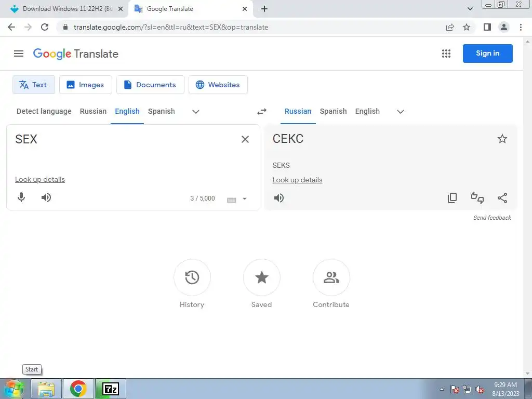This screenshot has width=532, height=399.
Task: Select English as target language
Action: [x=367, y=111]
